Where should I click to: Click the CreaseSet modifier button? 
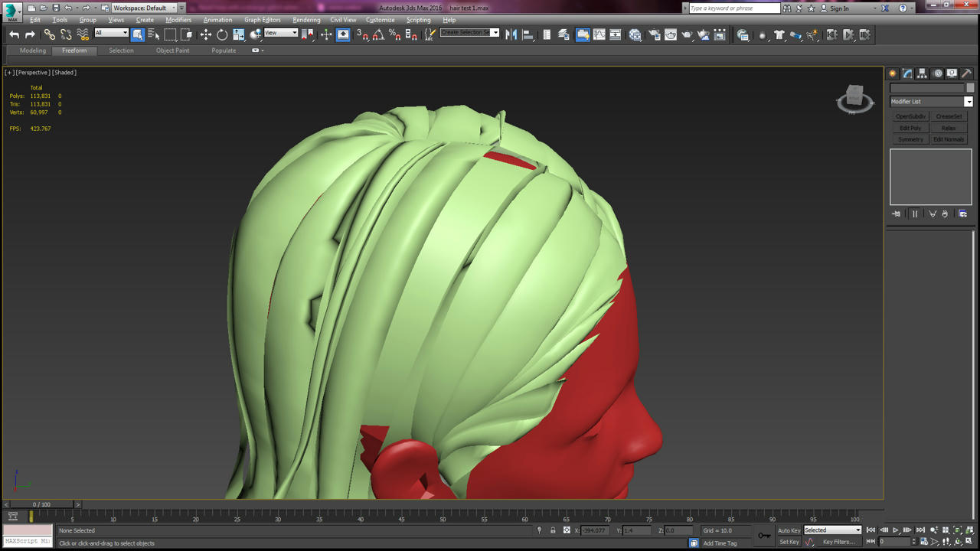(x=949, y=116)
